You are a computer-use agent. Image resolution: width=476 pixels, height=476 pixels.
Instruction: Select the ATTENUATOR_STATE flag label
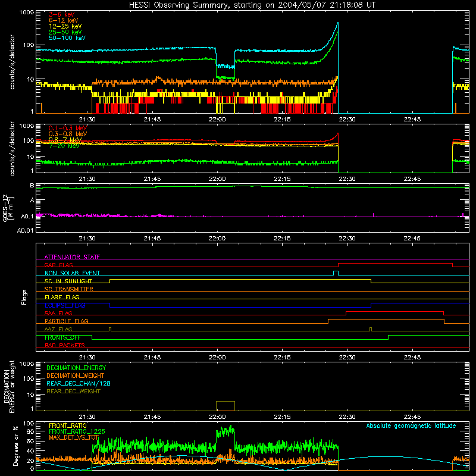72,257
